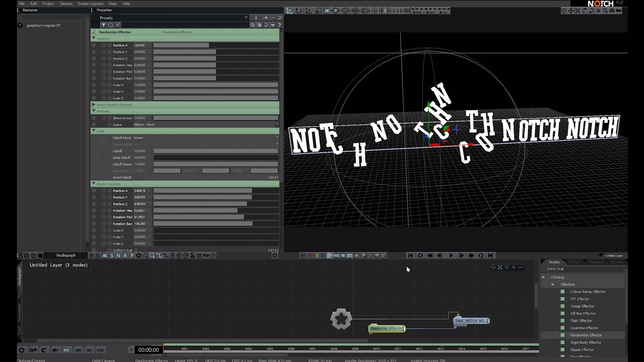Toggle the Randomise Effector enabled checkbox
Viewport: 644px width, 362px height.
point(93,32)
